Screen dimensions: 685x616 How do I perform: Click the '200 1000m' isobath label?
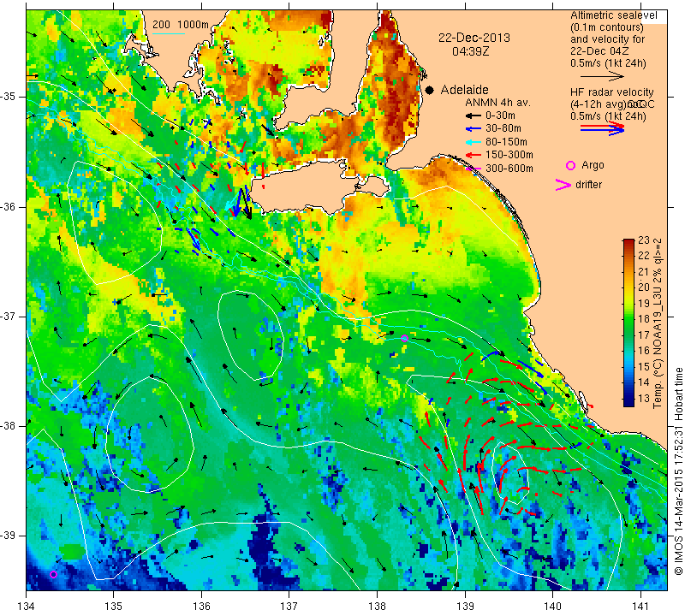[x=181, y=25]
